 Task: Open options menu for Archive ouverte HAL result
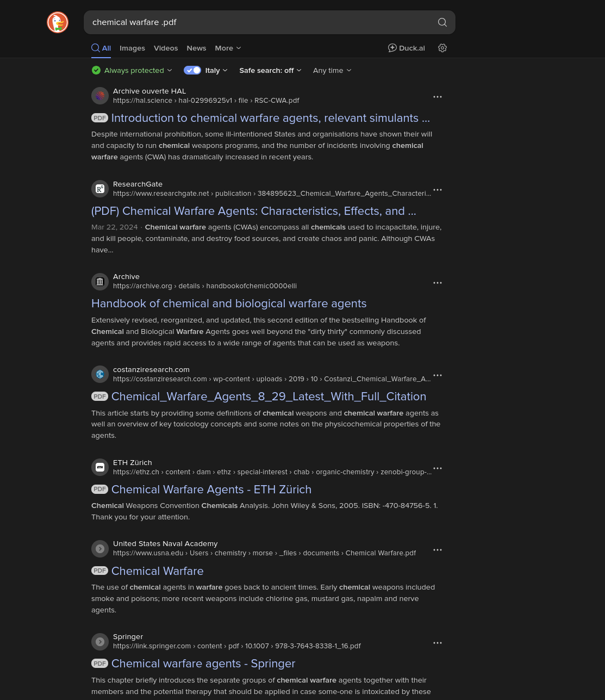coord(438,97)
